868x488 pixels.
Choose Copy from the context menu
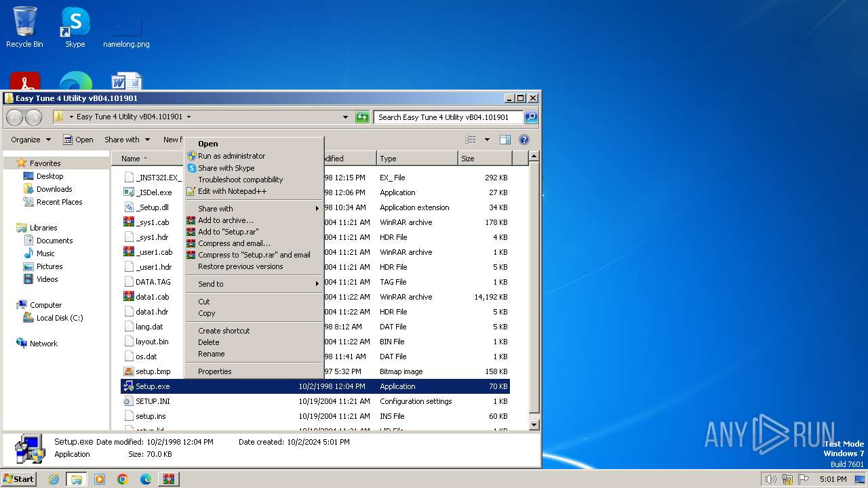[x=254, y=313]
